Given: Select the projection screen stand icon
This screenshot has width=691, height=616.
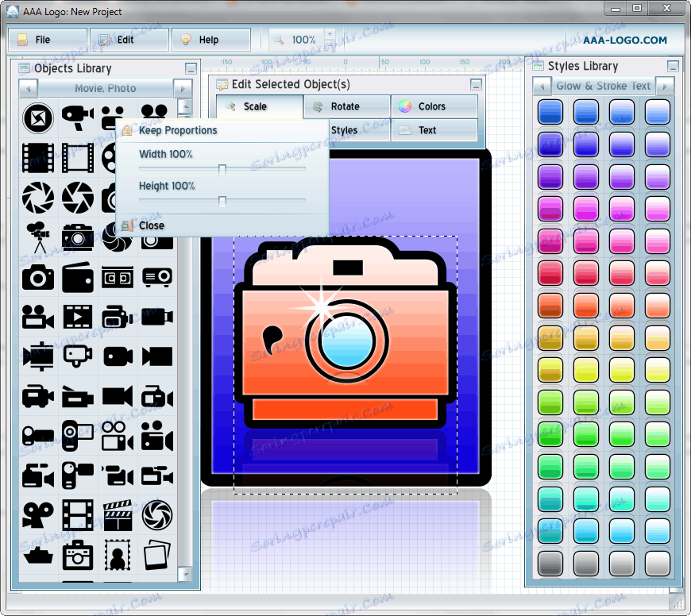Looking at the screenshot, I should click(x=38, y=356).
